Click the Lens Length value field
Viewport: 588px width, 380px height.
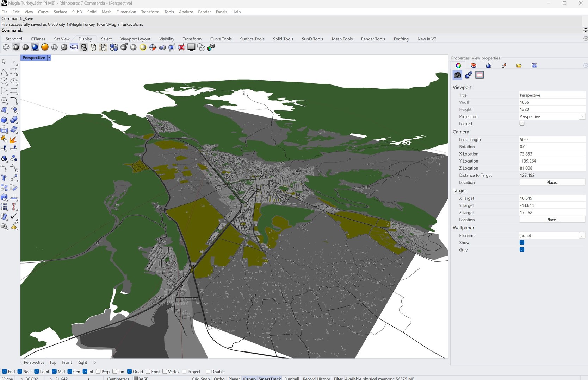pos(552,140)
